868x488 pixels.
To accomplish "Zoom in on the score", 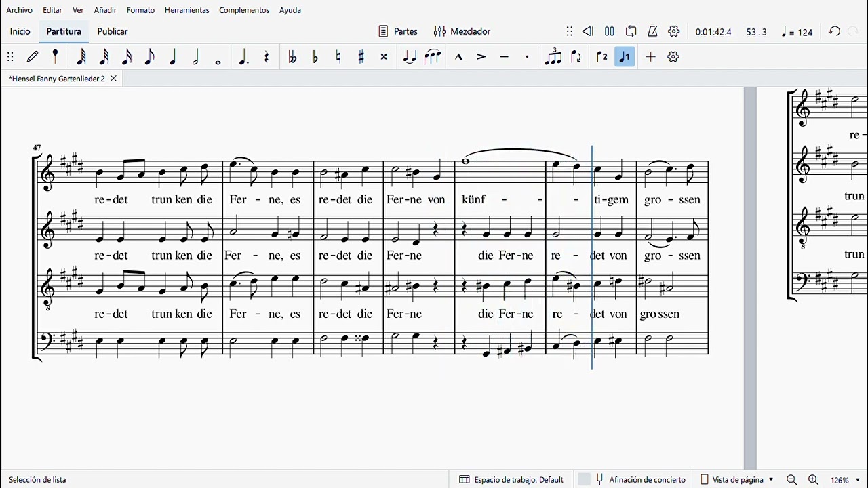I will [813, 480].
